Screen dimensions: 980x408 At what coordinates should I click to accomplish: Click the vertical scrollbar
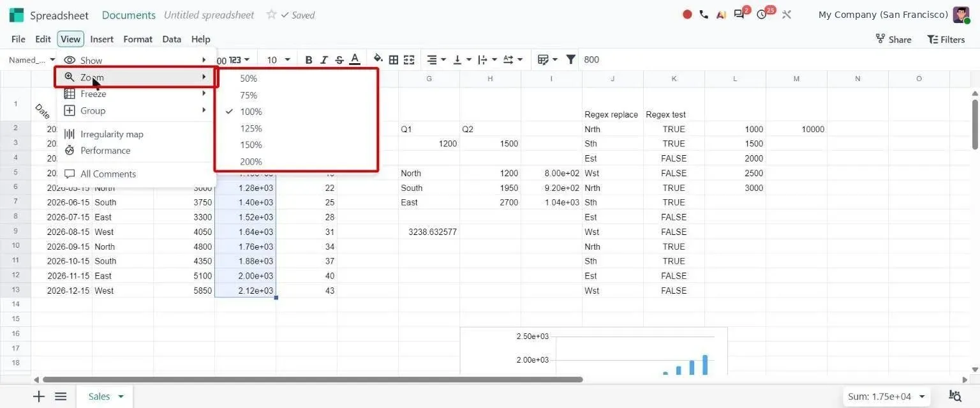[975, 125]
